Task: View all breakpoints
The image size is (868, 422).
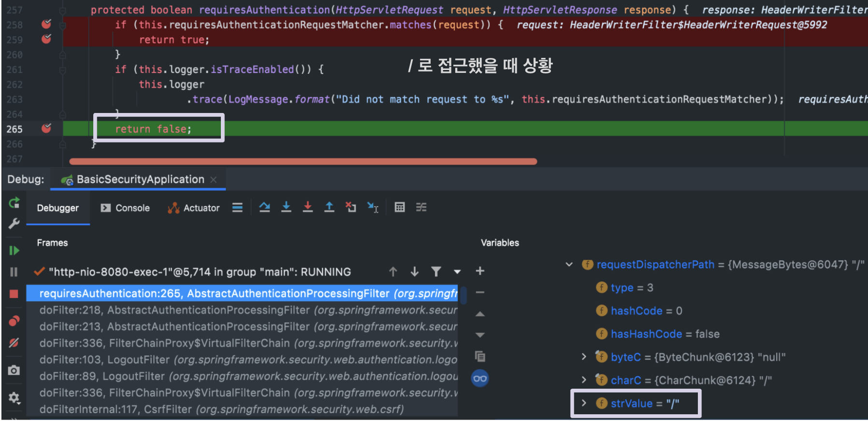Action: [14, 321]
